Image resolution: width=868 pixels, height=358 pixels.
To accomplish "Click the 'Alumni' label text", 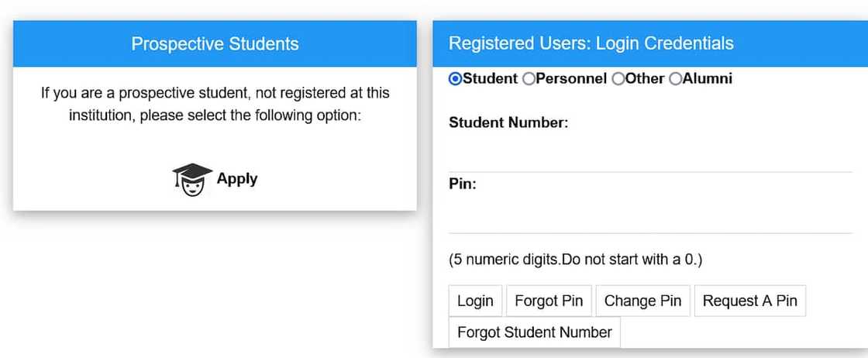I will pos(708,78).
